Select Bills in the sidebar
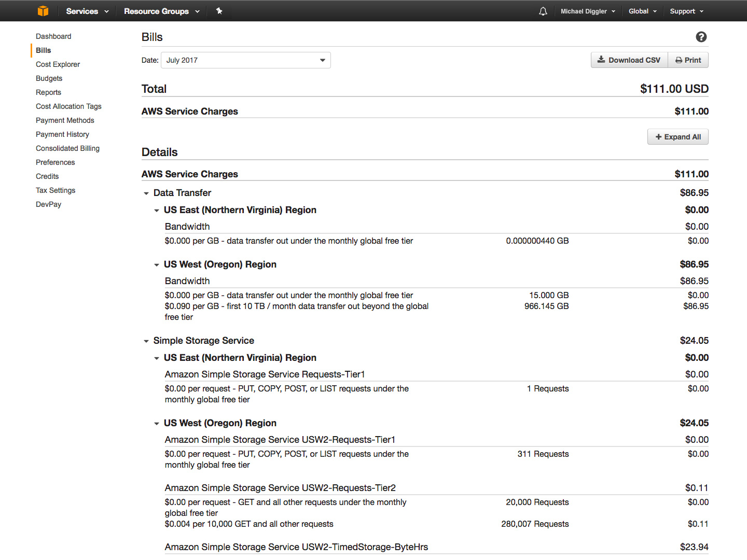 tap(44, 50)
